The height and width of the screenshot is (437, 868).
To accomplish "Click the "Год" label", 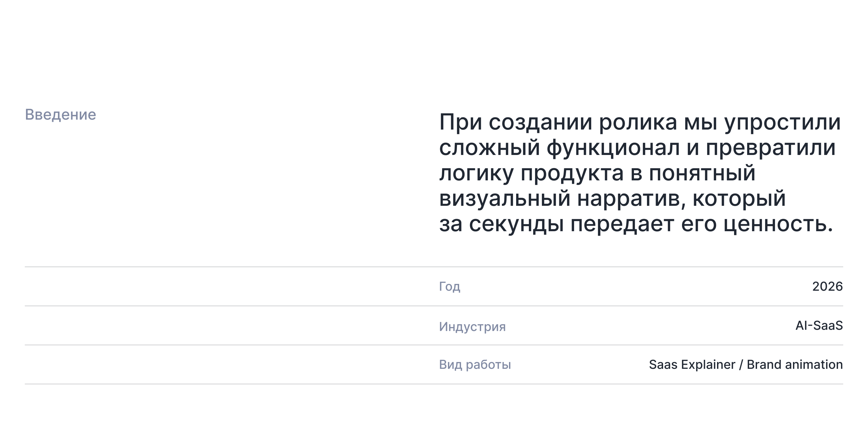I will 449,287.
